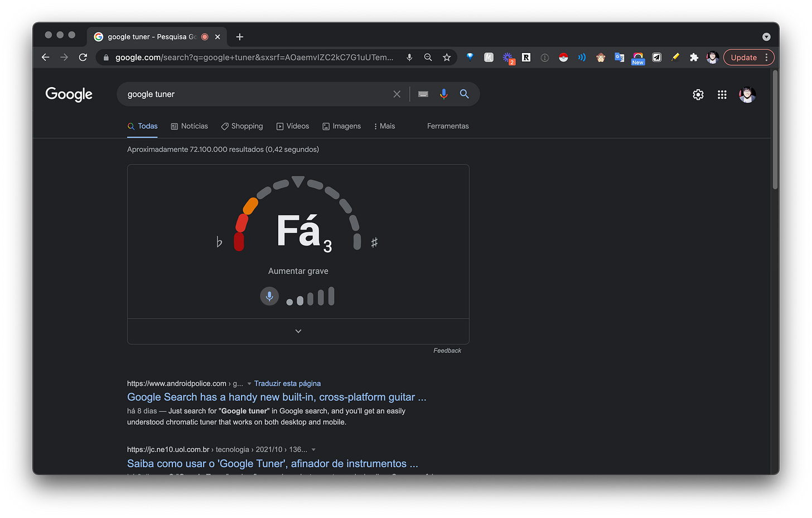The width and height of the screenshot is (812, 518).
Task: Open the jc.ne10.uol.com.br result dropdown arrow
Action: coord(313,450)
